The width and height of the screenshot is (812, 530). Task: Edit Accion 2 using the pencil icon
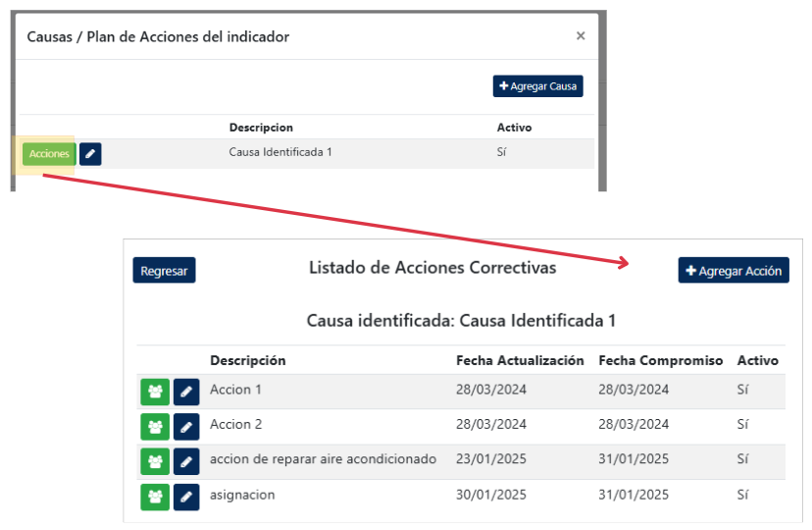pyautogui.click(x=186, y=427)
